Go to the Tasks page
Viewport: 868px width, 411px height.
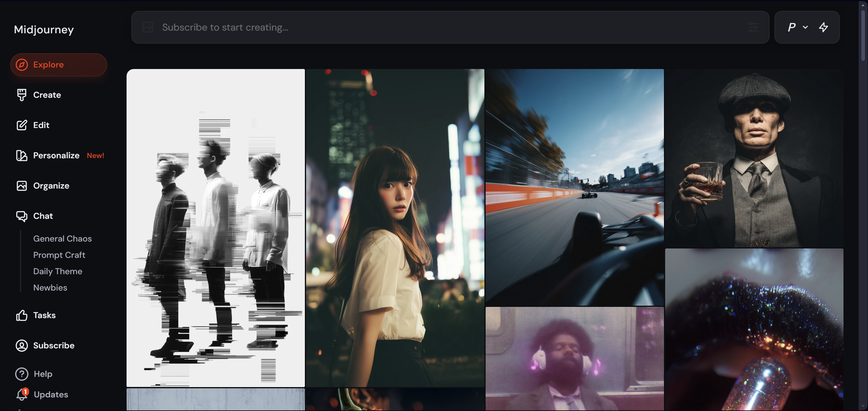click(x=45, y=315)
